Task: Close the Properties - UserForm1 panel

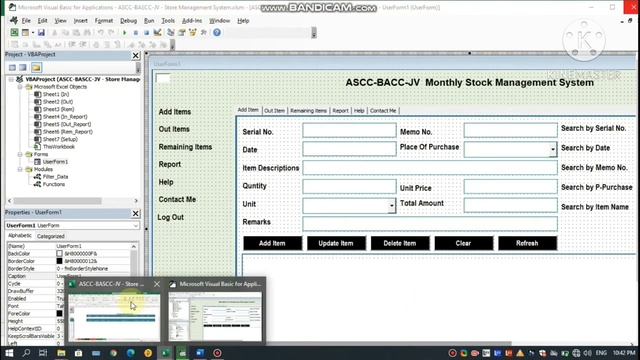Action: 136,213
